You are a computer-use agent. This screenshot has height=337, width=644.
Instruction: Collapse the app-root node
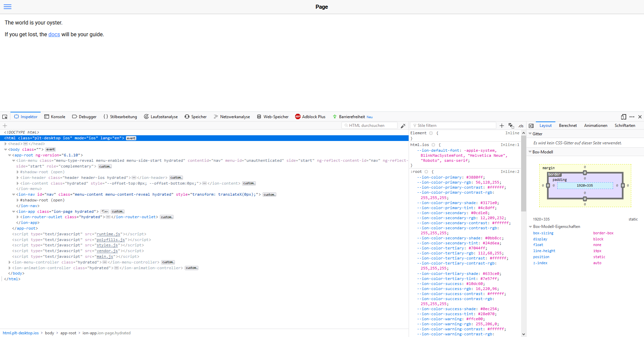(10, 155)
